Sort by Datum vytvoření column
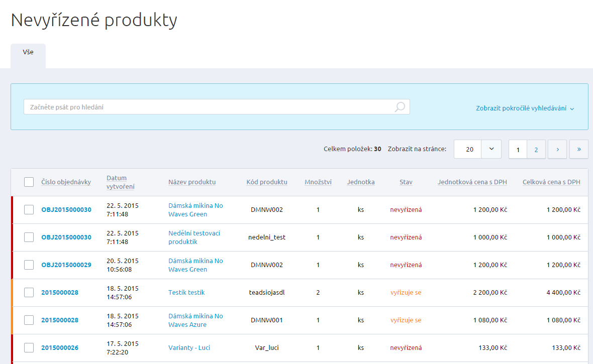The image size is (593, 364). click(120, 182)
